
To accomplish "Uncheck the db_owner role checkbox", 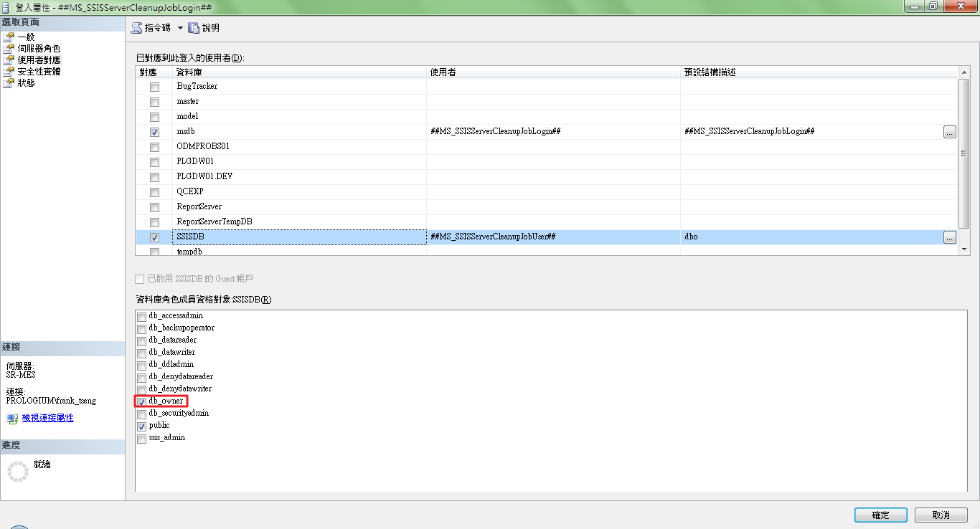I will (x=141, y=401).
